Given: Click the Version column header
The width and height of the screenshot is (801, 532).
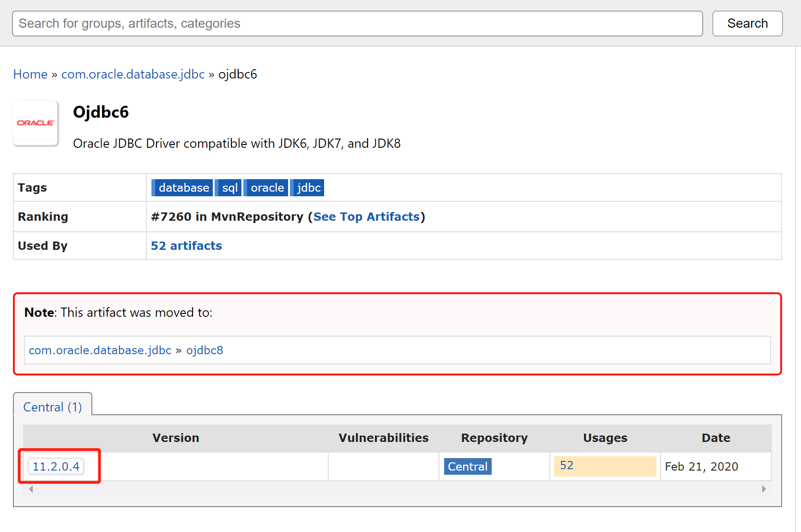Looking at the screenshot, I should coord(176,438).
